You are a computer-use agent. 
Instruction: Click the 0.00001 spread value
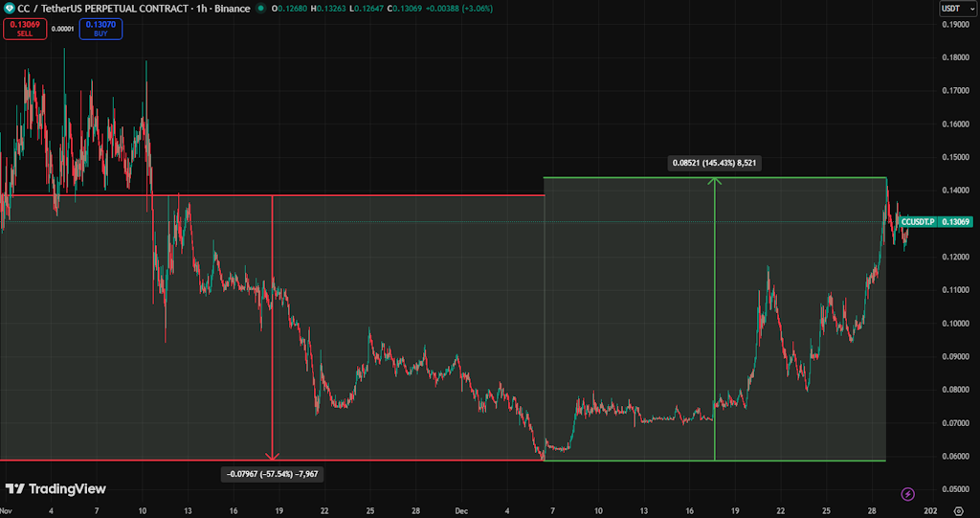[x=63, y=29]
